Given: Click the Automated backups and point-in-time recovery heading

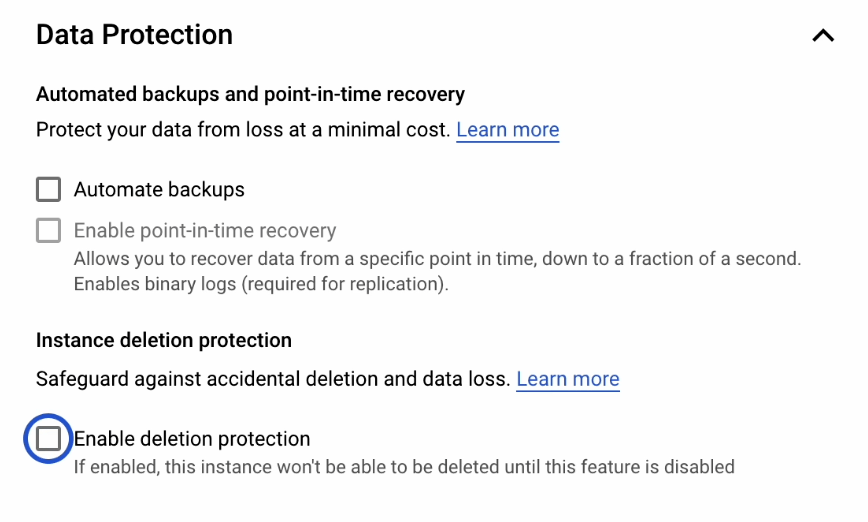Looking at the screenshot, I should point(250,95).
